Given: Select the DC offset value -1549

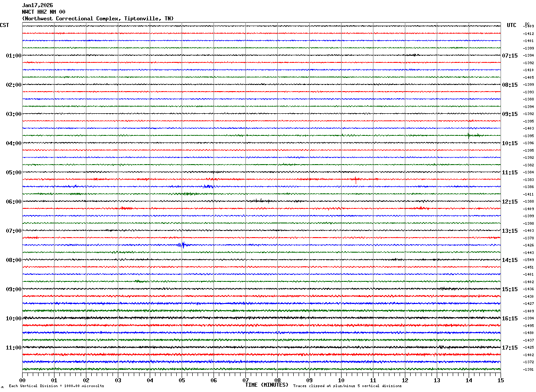Looking at the screenshot, I should [528, 260].
